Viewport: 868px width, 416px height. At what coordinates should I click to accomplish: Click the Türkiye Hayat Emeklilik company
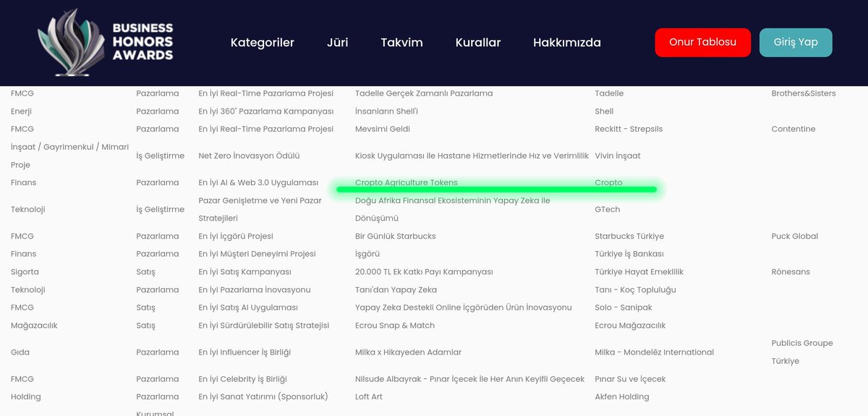[639, 272]
